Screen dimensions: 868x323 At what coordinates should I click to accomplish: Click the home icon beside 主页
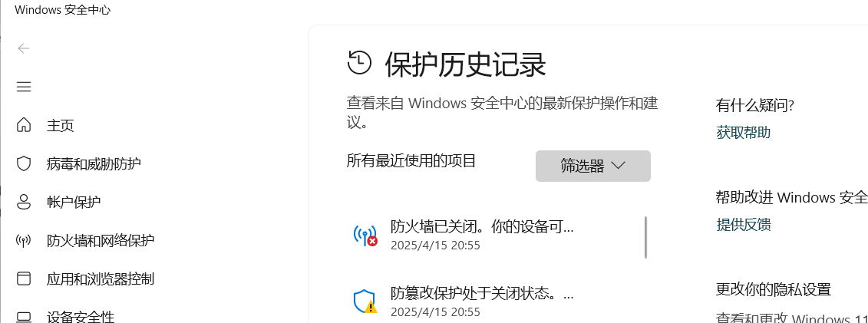(23, 125)
